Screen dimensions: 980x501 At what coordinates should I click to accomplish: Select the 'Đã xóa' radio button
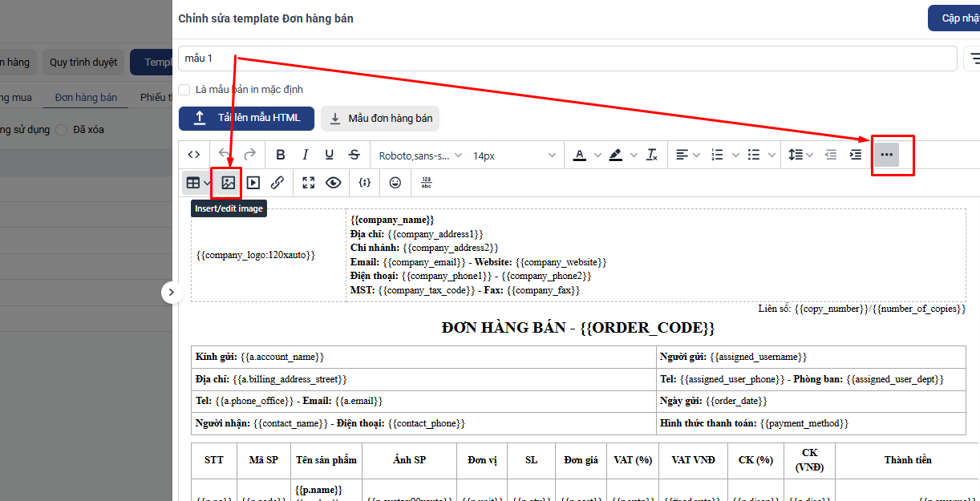click(x=62, y=129)
